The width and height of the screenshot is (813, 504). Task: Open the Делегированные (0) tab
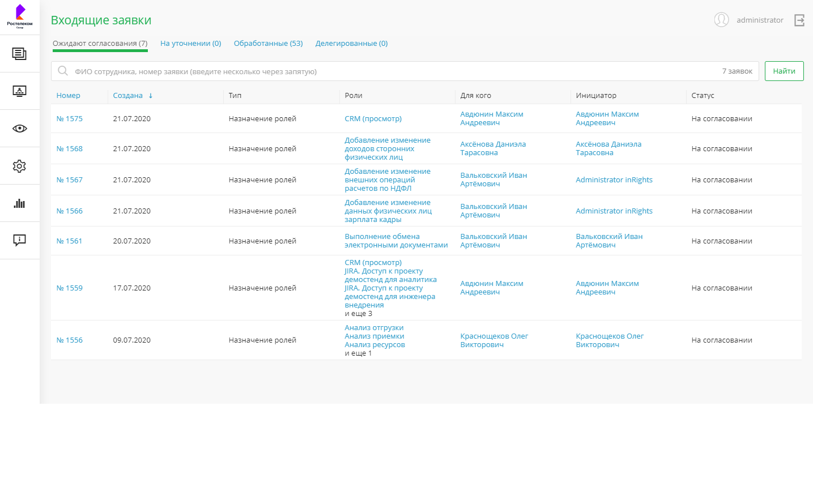pos(351,44)
